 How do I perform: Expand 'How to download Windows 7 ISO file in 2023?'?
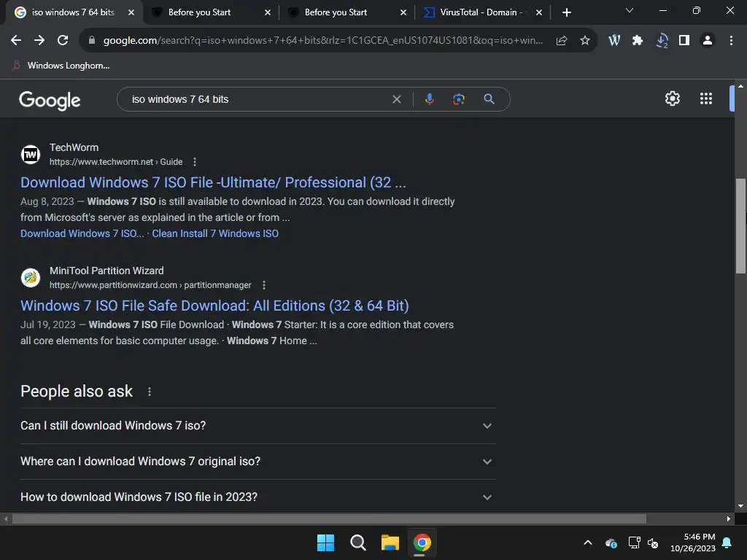click(x=258, y=497)
